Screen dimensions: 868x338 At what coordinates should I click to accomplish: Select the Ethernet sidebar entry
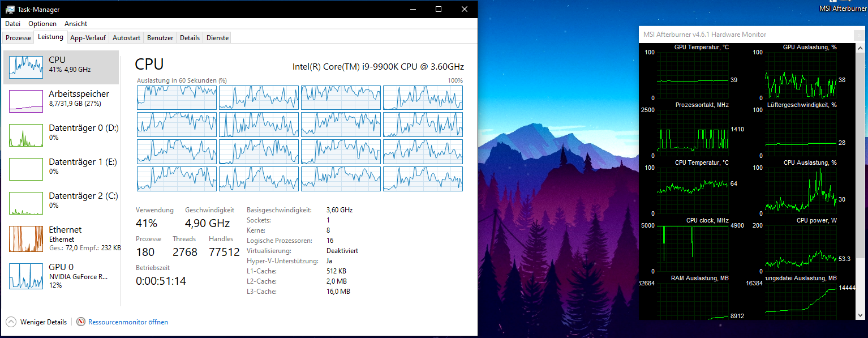(x=61, y=239)
